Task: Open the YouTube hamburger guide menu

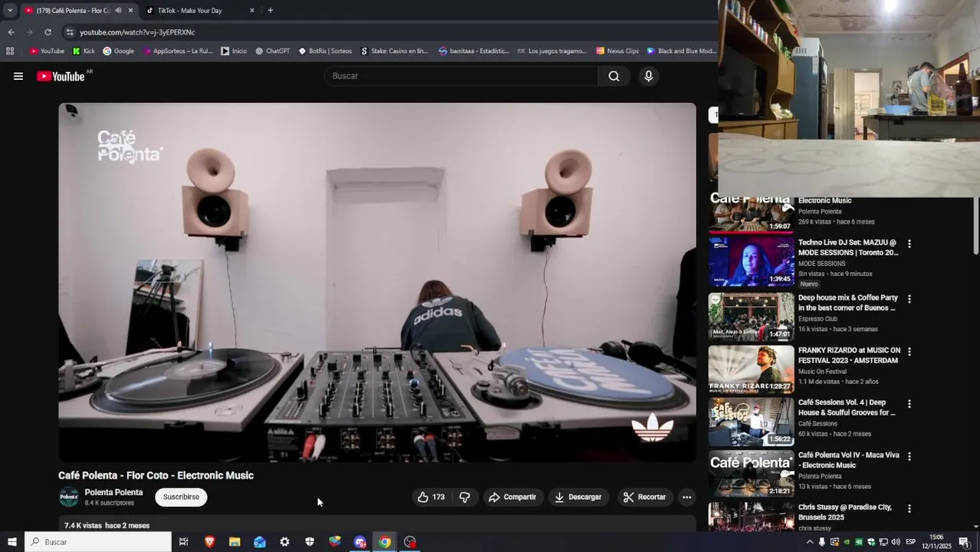Action: click(18, 76)
